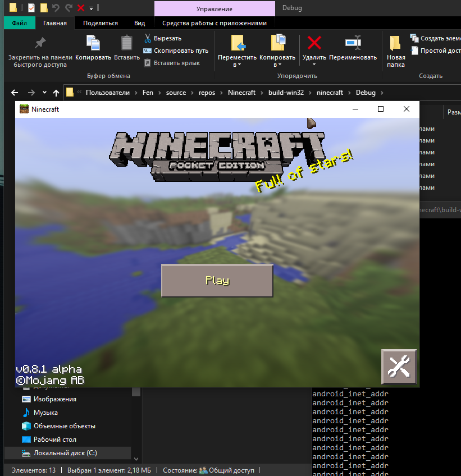Click Debug in the address path
The width and height of the screenshot is (461, 476).
pyautogui.click(x=366, y=93)
